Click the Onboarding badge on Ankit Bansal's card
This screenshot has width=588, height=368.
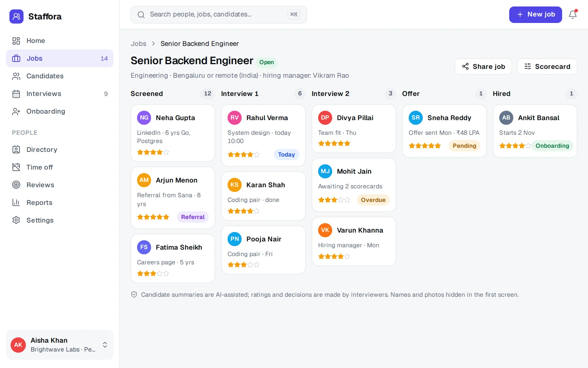[552, 146]
